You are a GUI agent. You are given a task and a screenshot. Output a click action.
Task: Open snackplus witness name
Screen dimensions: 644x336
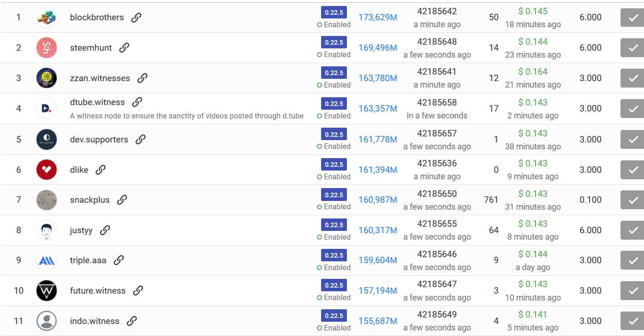90,200
